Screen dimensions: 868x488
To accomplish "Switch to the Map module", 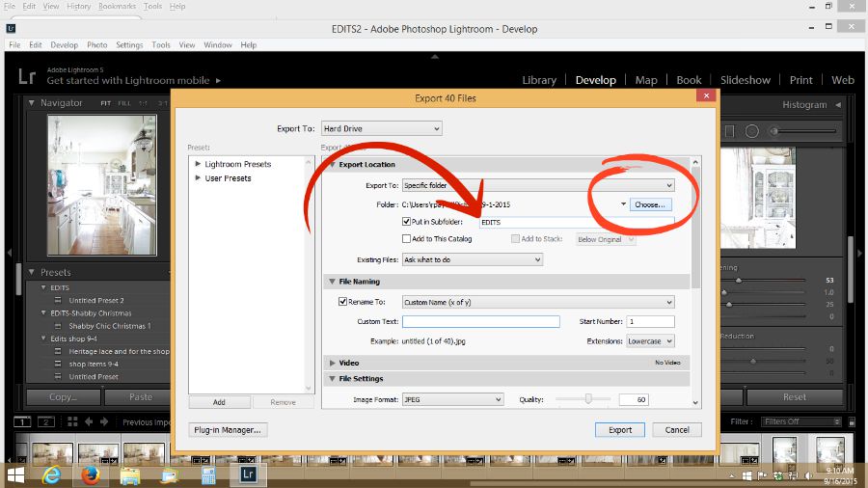I will 646,80.
